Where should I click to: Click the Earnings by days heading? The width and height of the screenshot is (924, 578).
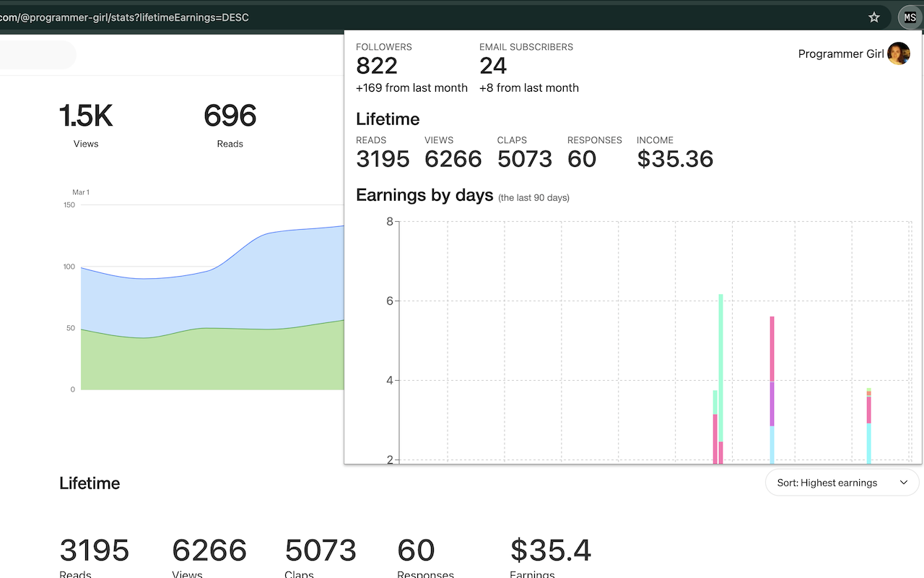pyautogui.click(x=424, y=195)
